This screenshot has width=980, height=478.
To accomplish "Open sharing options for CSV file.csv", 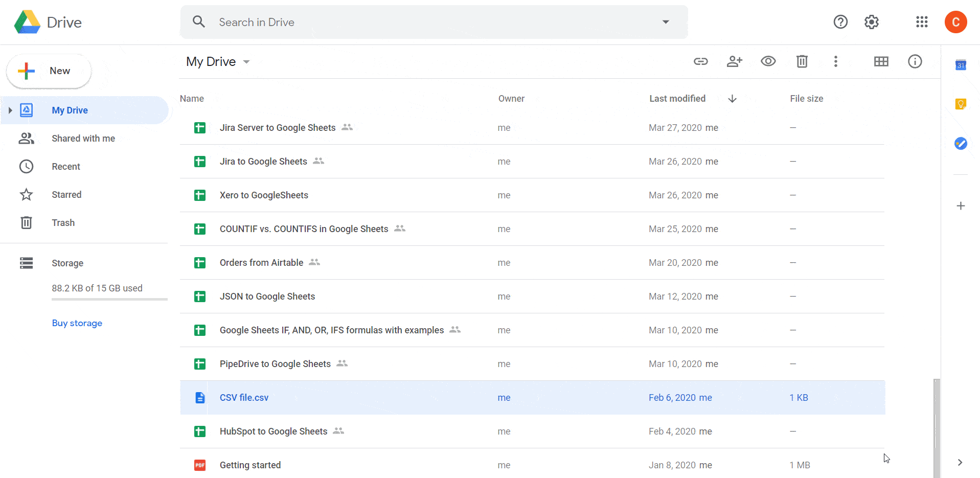I will 734,61.
